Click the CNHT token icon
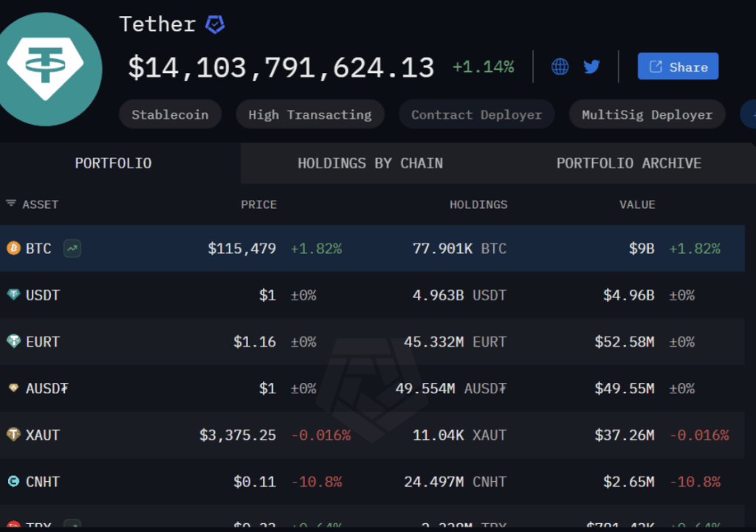The height and width of the screenshot is (532, 756). (13, 482)
